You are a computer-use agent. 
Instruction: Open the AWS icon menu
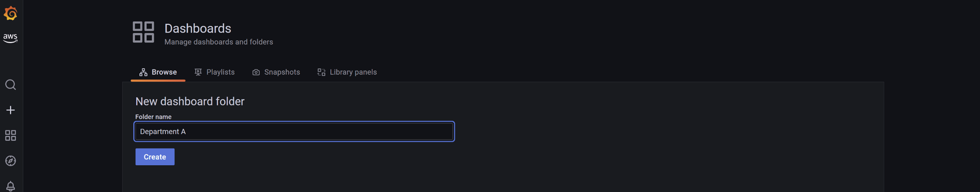pyautogui.click(x=10, y=38)
